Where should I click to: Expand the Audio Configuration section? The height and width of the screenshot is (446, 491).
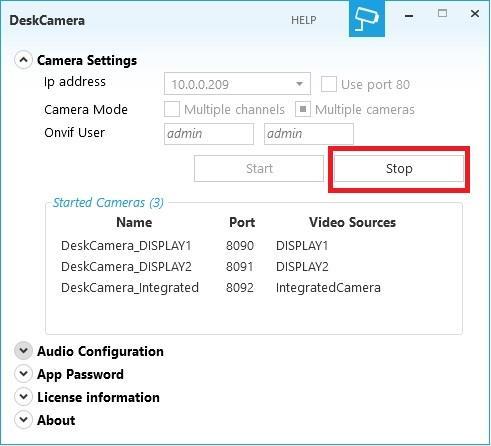pos(23,351)
